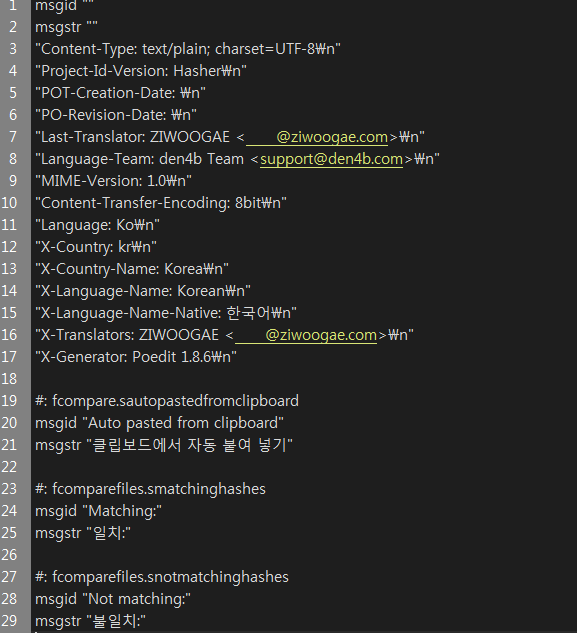Image resolution: width=577 pixels, height=633 pixels.
Task: Click the empty msgstr "" on line 2
Action: coord(66,27)
